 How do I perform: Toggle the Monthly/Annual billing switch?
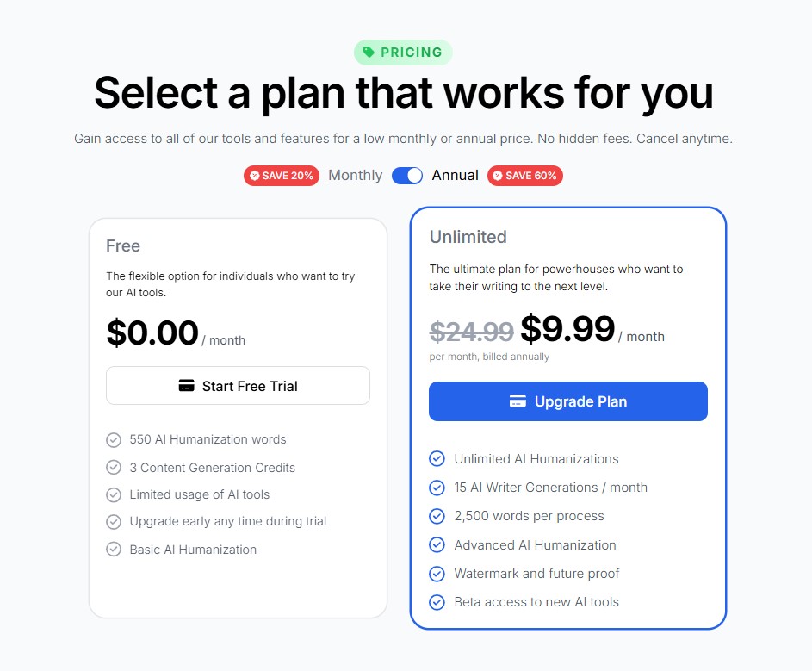[x=407, y=176]
